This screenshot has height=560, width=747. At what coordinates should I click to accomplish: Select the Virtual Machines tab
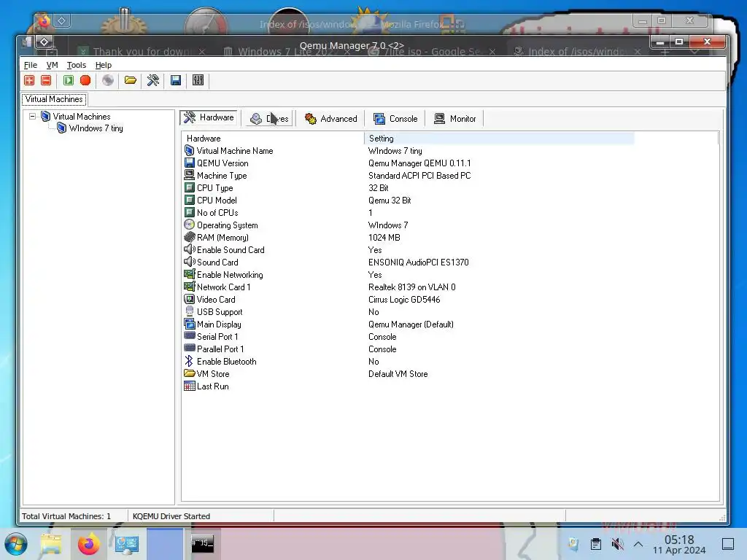(x=54, y=99)
